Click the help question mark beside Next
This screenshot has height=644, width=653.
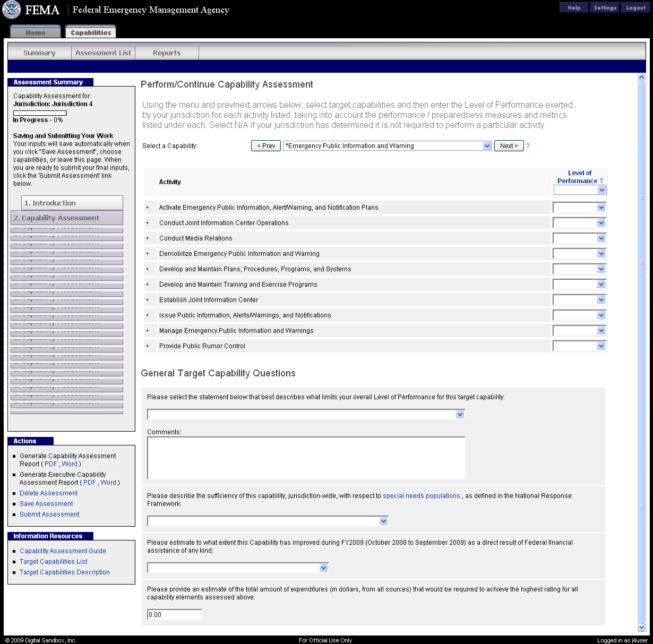click(528, 146)
